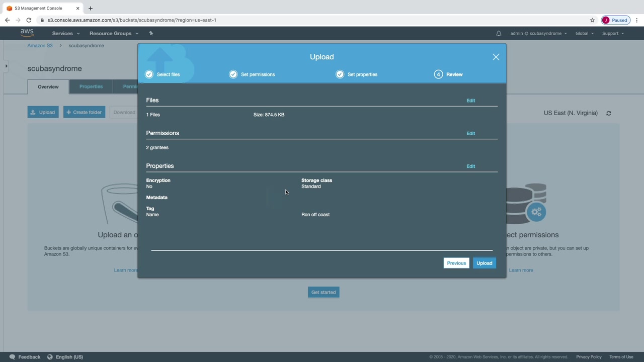Click the browser address bar URL
This screenshot has width=644, height=362.
[x=132, y=20]
